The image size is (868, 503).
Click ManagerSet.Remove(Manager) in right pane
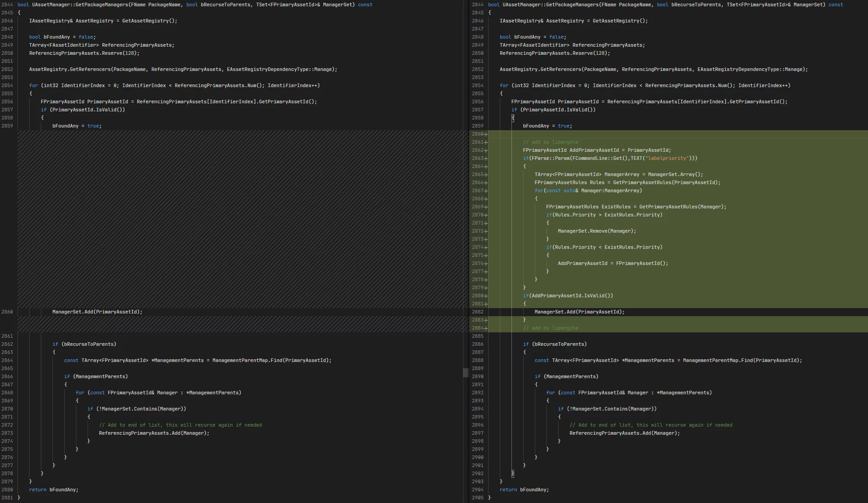(596, 231)
